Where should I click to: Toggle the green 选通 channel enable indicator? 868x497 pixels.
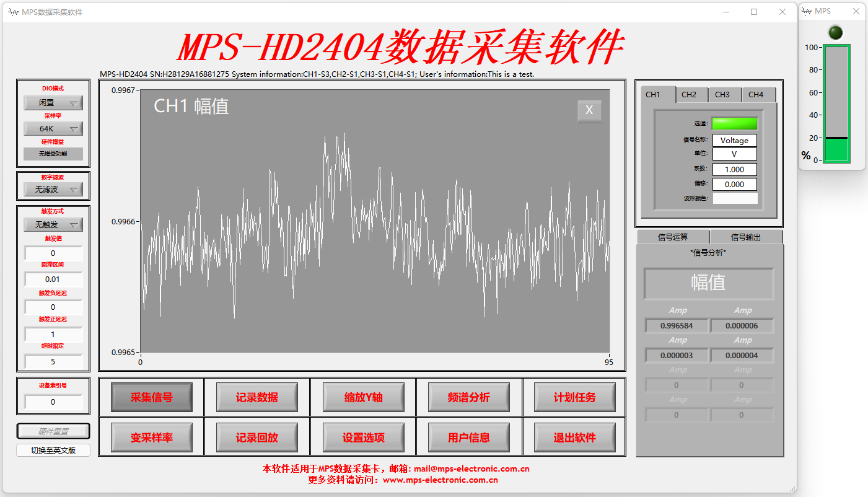coord(734,123)
